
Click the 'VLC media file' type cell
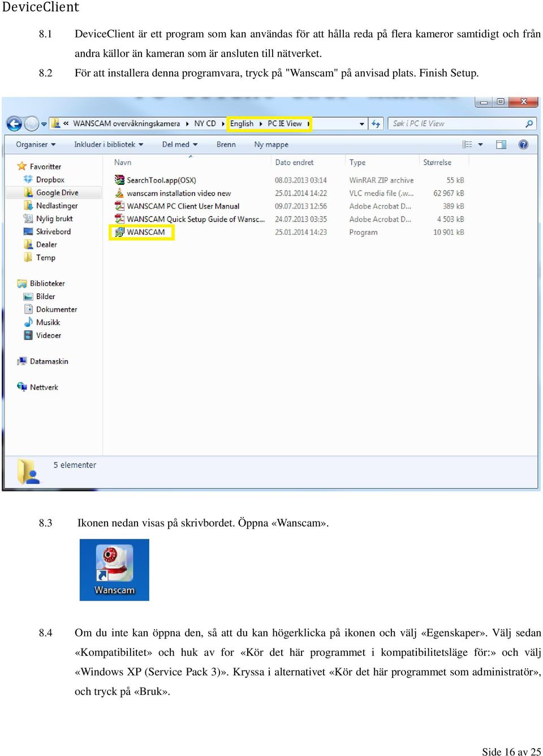(381, 193)
